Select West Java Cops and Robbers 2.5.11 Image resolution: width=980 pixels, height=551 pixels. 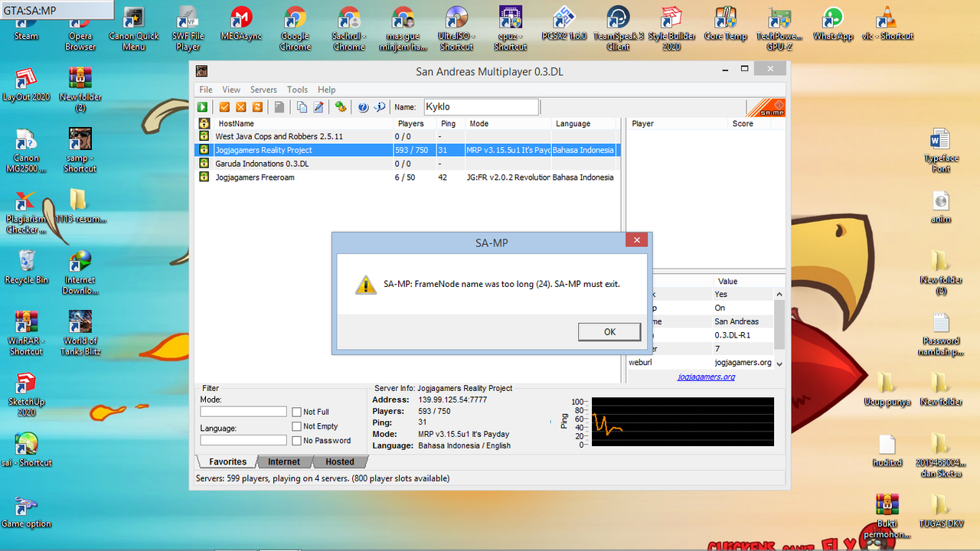point(407,136)
